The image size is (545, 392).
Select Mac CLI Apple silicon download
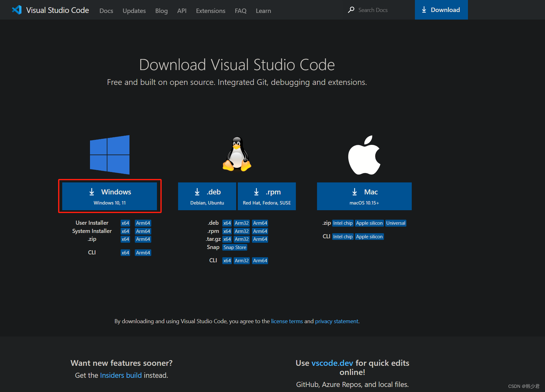[x=369, y=237]
